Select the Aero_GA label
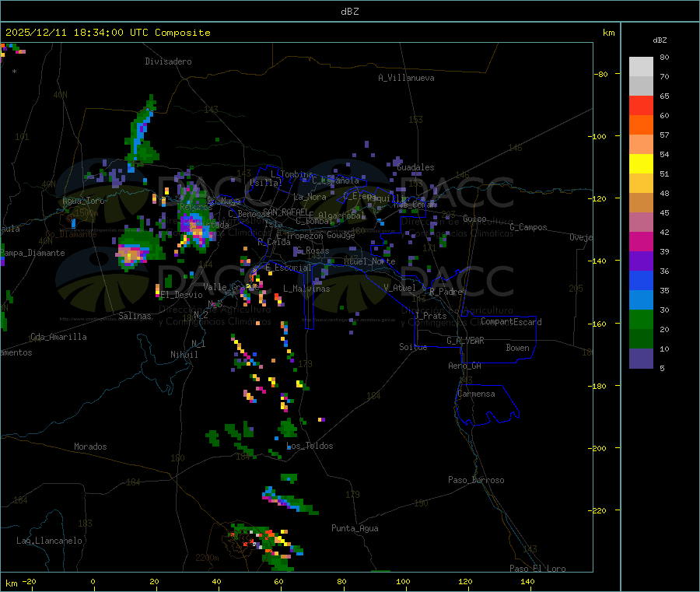700x592 pixels. pos(465,366)
